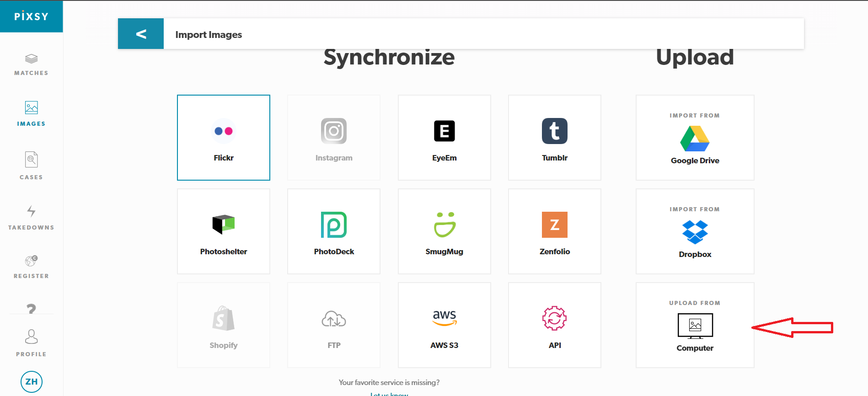Click the ZH user avatar

tap(32, 382)
